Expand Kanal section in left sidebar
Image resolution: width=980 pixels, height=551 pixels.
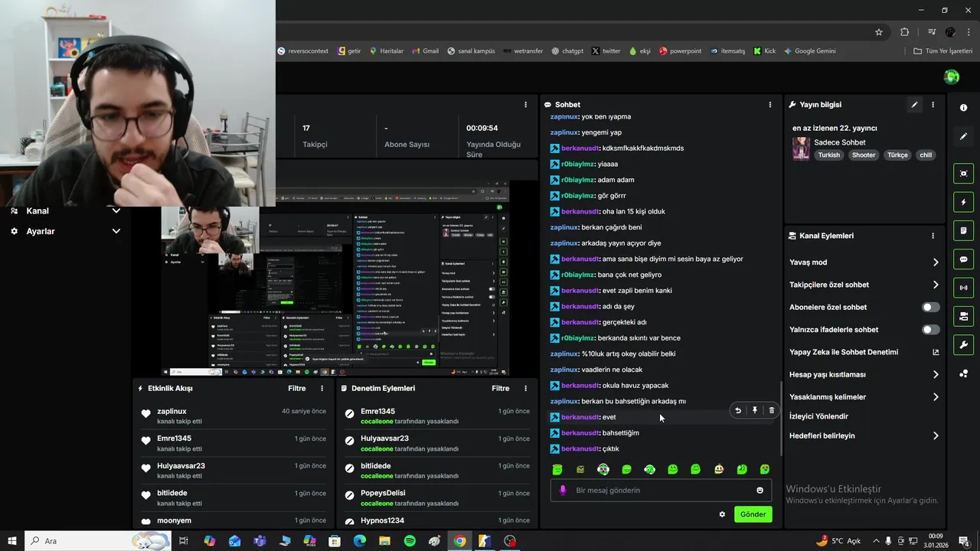[x=65, y=211]
